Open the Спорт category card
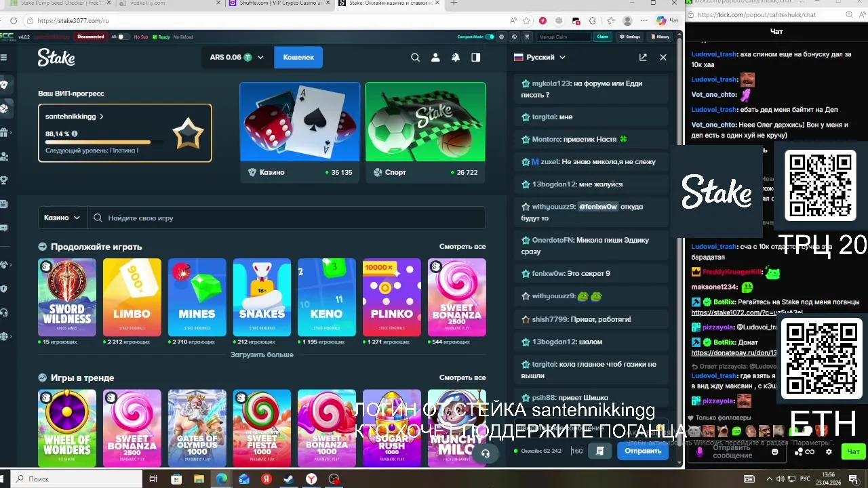 425,133
